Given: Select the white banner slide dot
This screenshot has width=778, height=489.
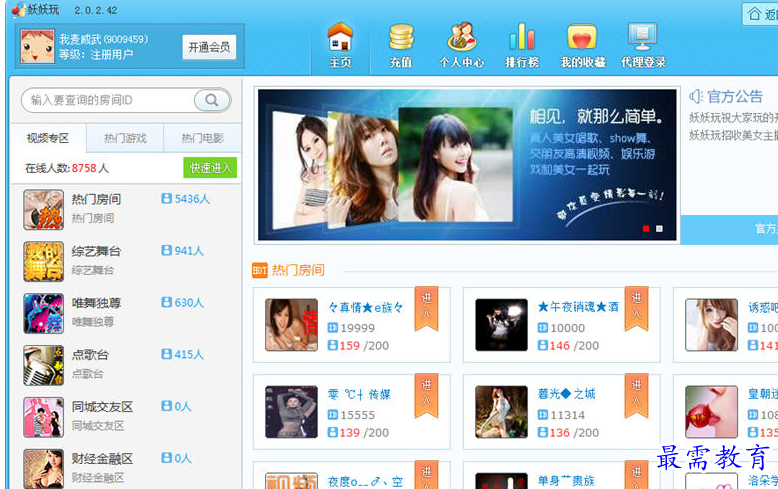Looking at the screenshot, I should 659,229.
